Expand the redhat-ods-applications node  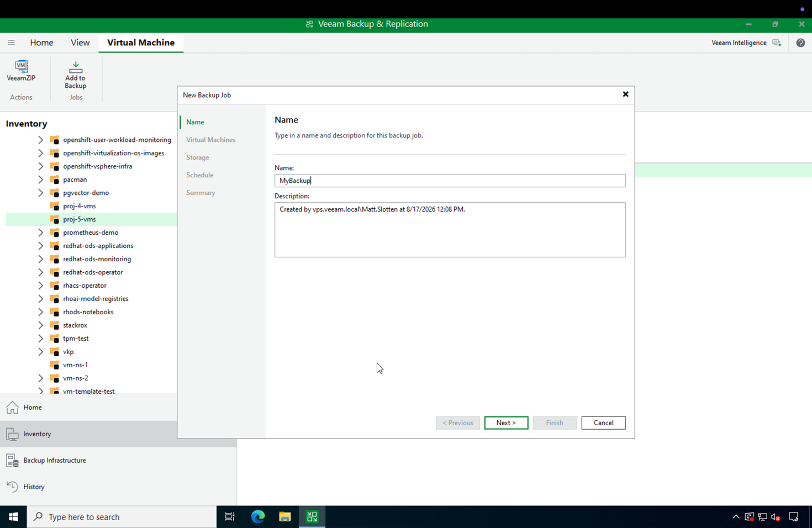(x=40, y=246)
